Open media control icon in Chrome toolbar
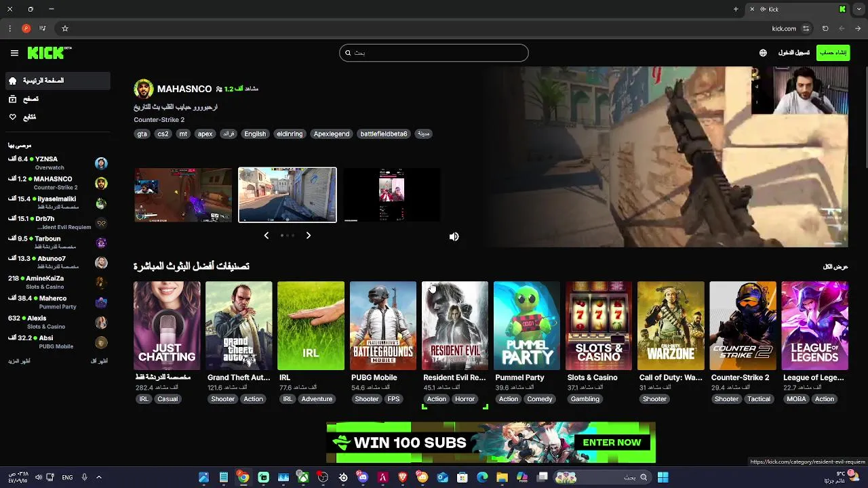 pos(43,28)
